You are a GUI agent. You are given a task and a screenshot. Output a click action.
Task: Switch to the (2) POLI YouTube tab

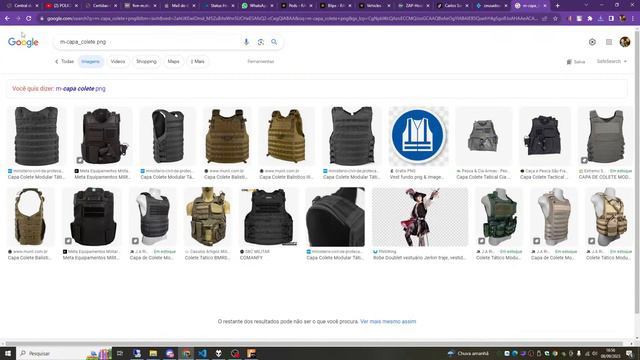pos(61,6)
